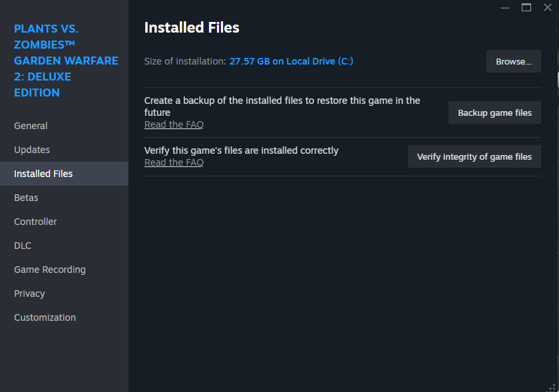
Task: Open Read the FAQ link under verify files
Action: click(x=174, y=162)
